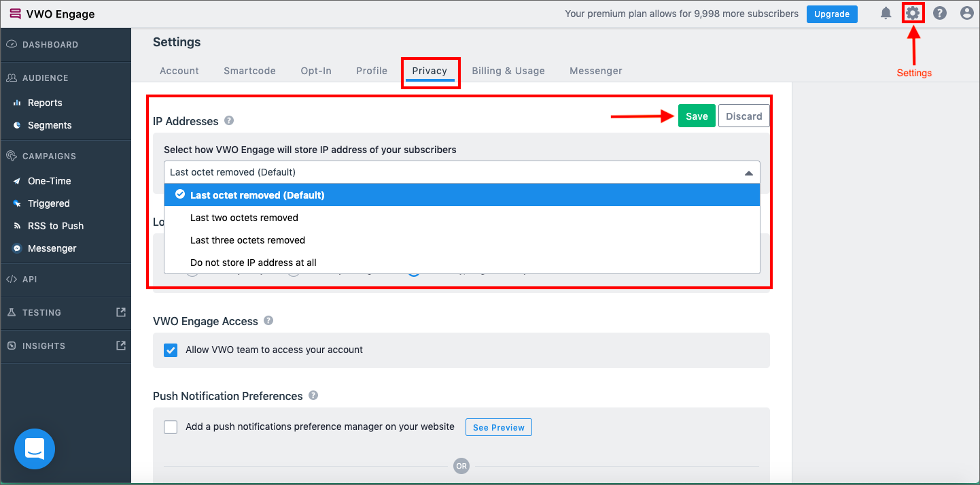Click the API code brackets icon
The width and height of the screenshot is (980, 485).
click(x=12, y=279)
